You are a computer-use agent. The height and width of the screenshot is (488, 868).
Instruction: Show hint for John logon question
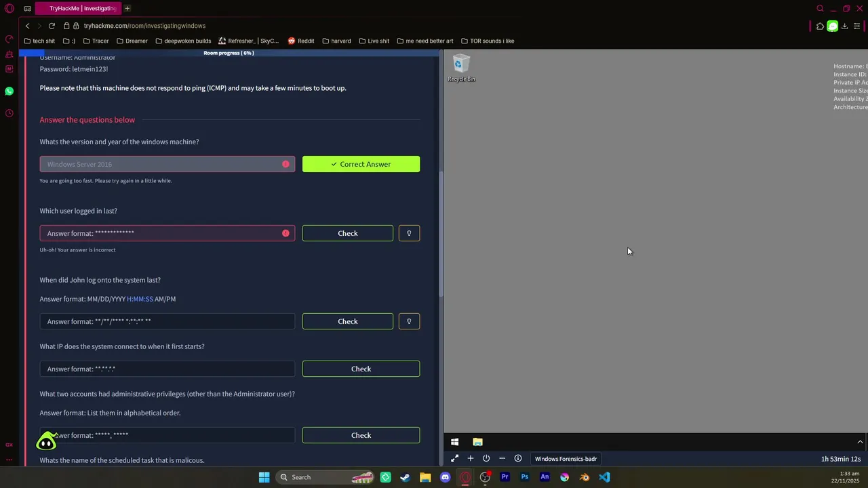click(409, 321)
